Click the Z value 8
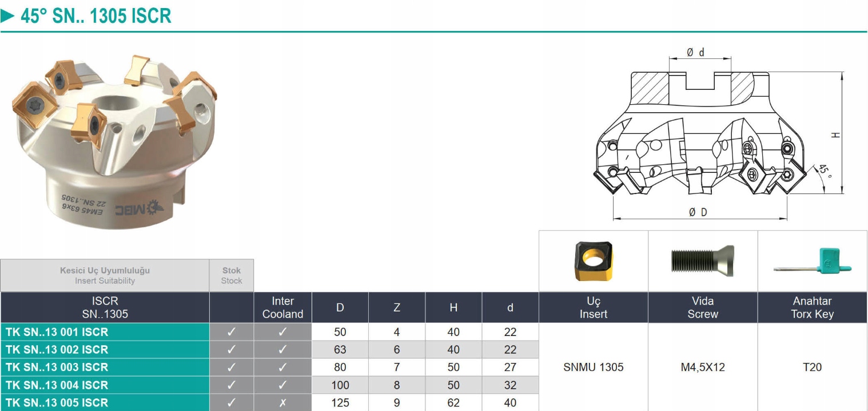868x411 pixels. (397, 385)
